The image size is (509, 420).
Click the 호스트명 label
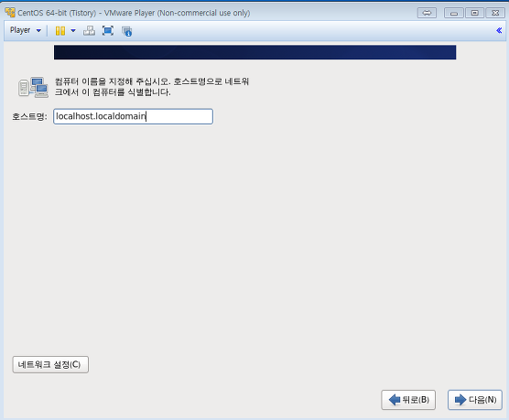(x=29, y=116)
